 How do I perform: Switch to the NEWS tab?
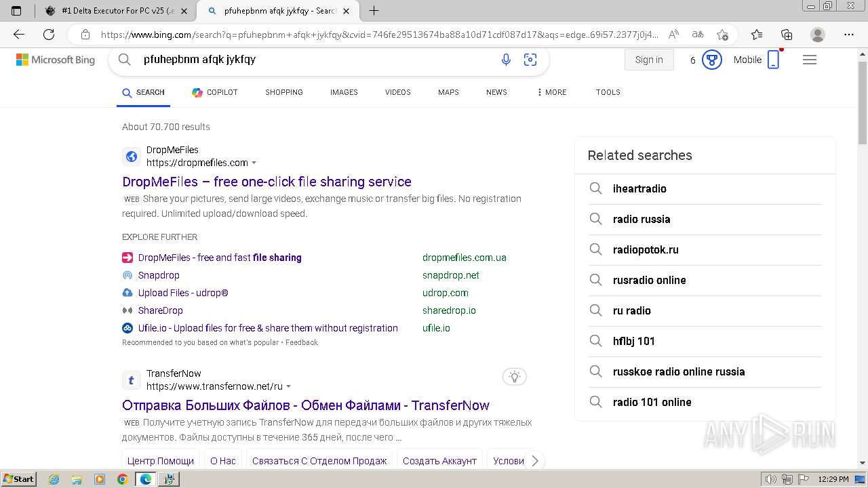pyautogui.click(x=496, y=92)
